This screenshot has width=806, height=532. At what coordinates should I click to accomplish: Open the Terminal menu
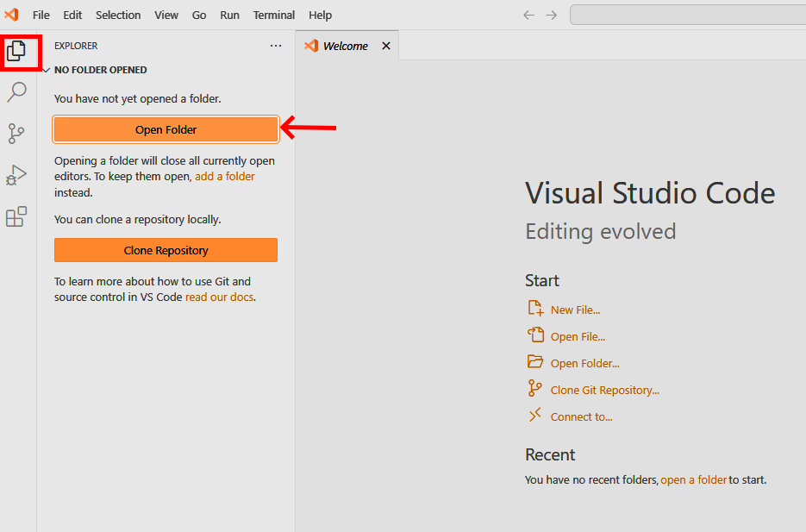click(274, 15)
